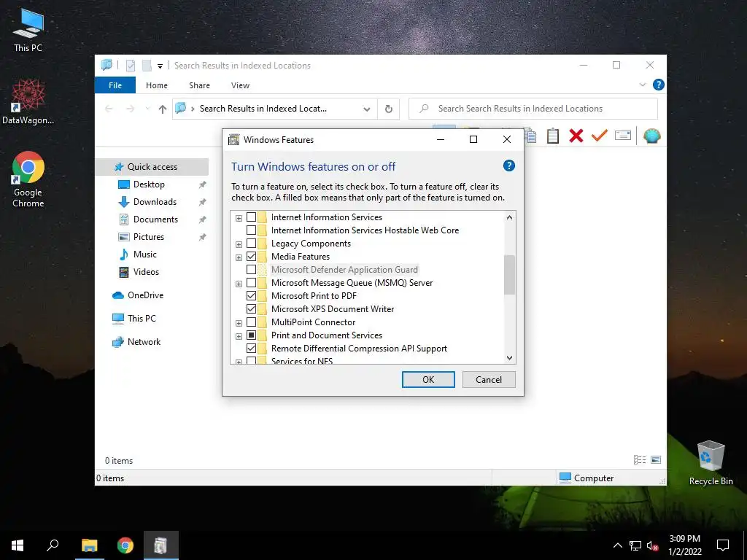Expand the Print and Document Services node

pyautogui.click(x=239, y=336)
